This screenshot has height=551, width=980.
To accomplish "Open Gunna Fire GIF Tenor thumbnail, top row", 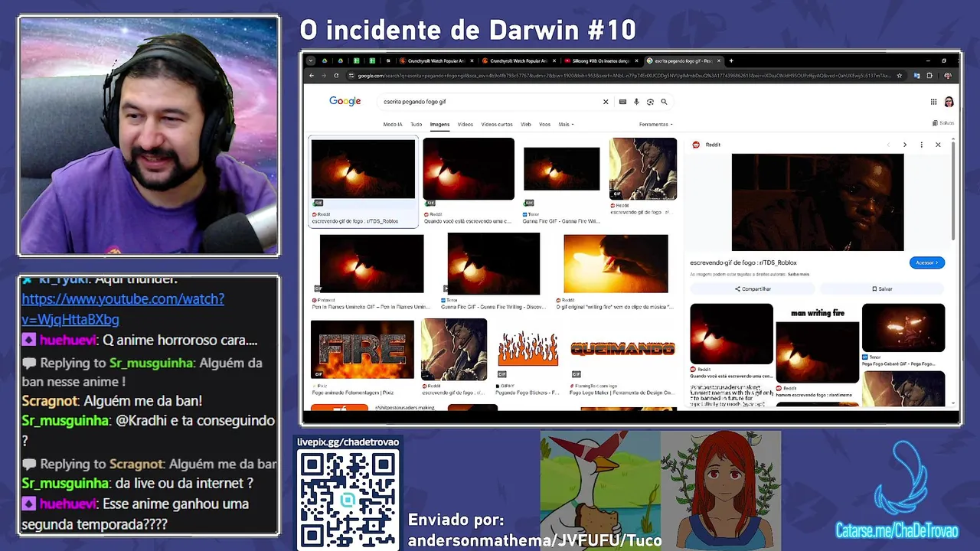I will (561, 169).
